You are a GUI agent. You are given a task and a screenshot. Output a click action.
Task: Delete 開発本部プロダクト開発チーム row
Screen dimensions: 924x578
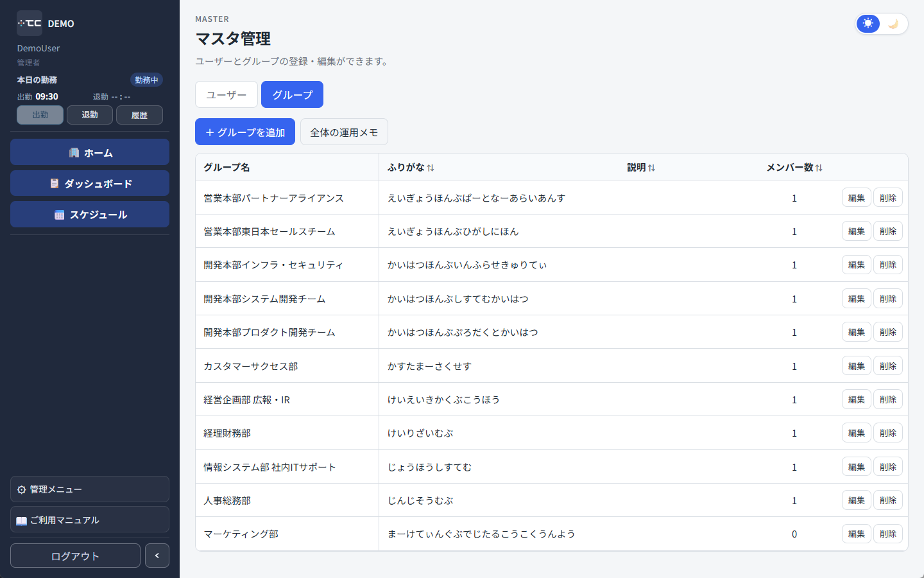tap(888, 332)
